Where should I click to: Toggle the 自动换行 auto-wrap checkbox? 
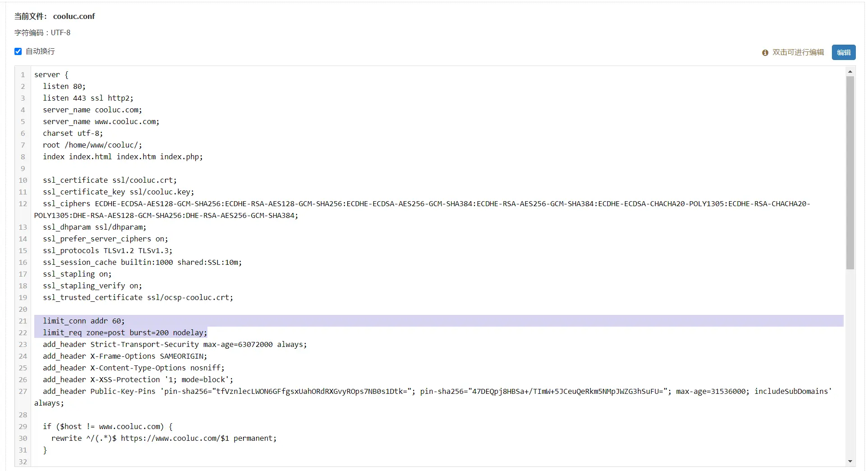(18, 51)
